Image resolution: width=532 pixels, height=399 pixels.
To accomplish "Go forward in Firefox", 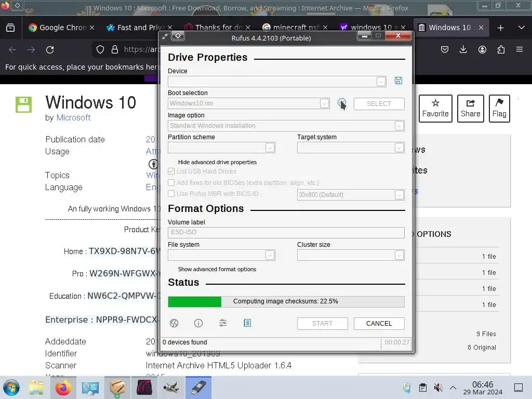I will click(x=31, y=50).
